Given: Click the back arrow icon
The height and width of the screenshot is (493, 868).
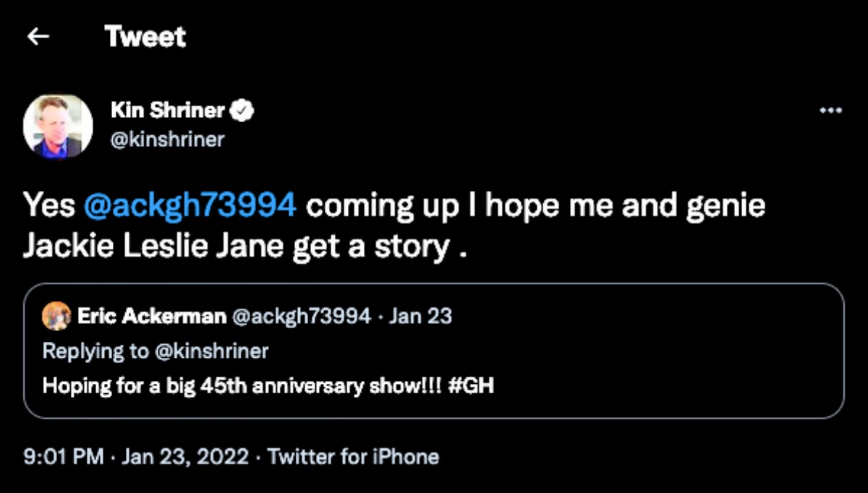Looking at the screenshot, I should tap(38, 36).
